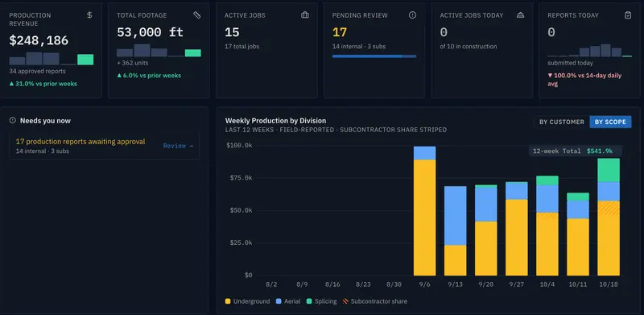The height and width of the screenshot is (315, 644).
Task: Click the 10/11 week bar in chart
Action: 577,234
